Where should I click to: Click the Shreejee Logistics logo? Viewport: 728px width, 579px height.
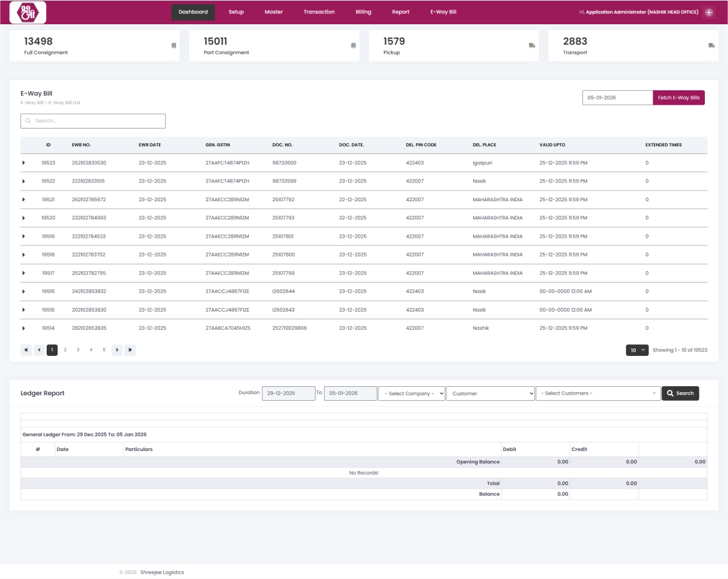pyautogui.click(x=28, y=12)
